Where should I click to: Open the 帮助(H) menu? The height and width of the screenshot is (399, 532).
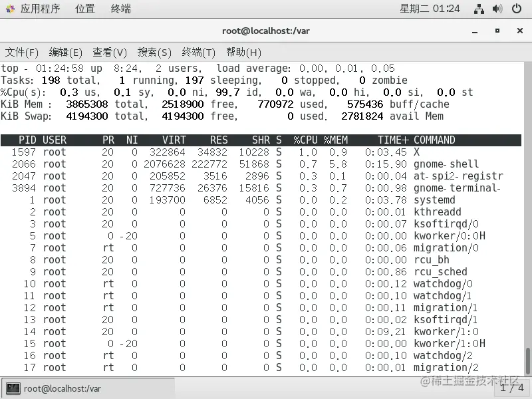243,53
